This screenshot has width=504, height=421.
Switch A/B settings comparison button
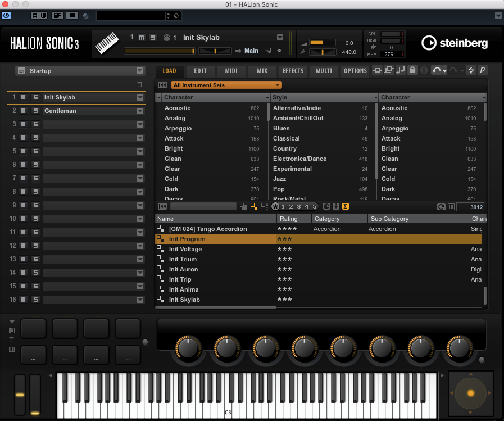click(57, 15)
